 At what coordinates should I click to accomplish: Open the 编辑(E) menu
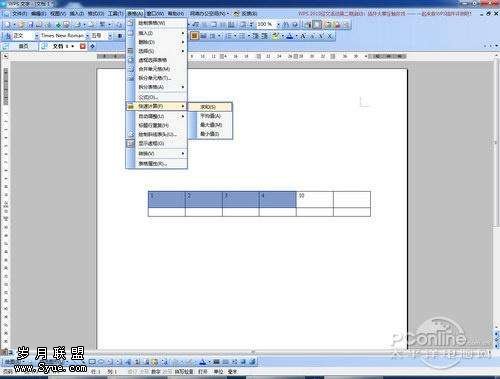39,14
